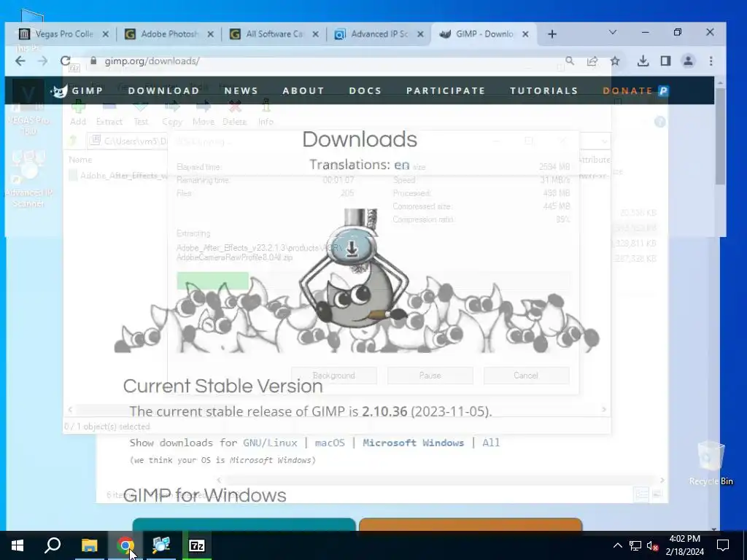Click the site lock icon in address bar
The width and height of the screenshot is (747, 560).
[93, 61]
